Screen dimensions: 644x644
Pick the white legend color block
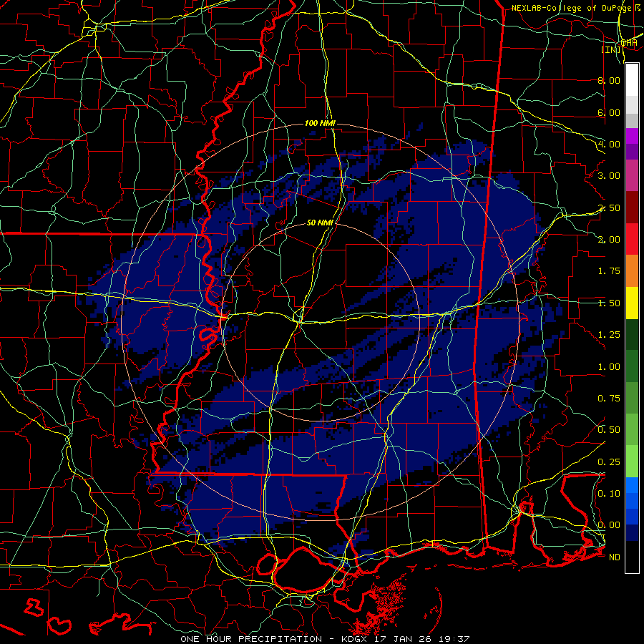coord(632,80)
